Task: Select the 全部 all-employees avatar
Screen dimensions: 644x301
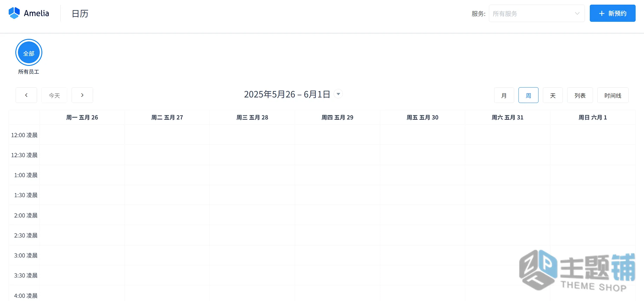Action: click(x=29, y=52)
